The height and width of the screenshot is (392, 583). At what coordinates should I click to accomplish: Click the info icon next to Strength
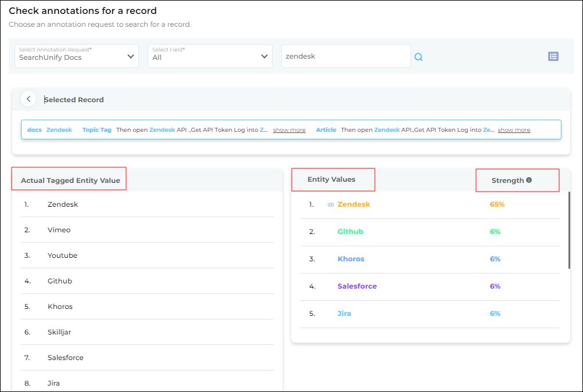[x=529, y=180]
